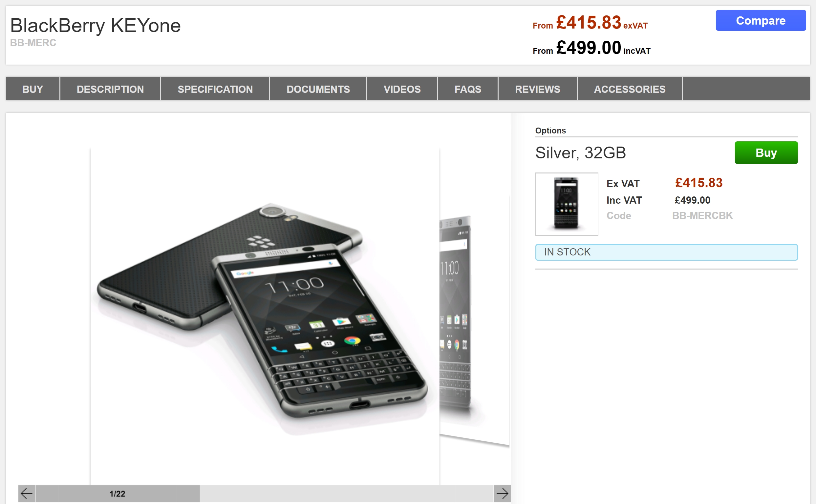Select the VIDEOS tab
816x504 pixels.
402,89
